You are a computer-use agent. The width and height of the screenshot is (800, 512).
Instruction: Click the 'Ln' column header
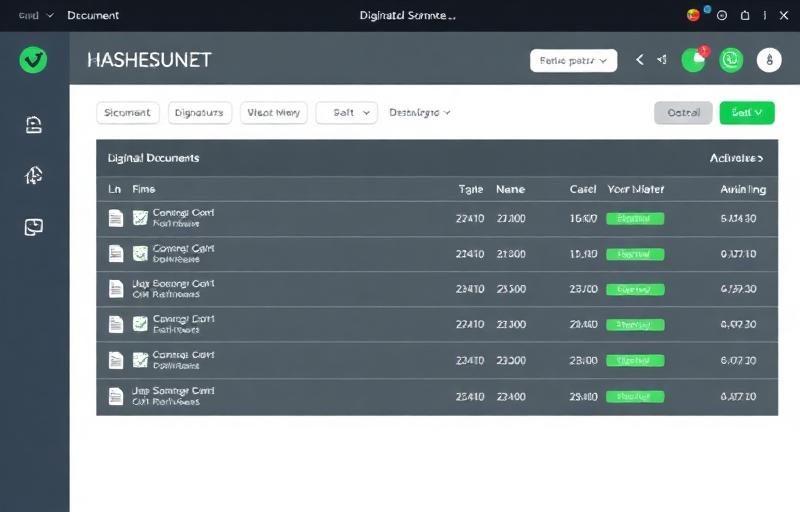[114, 189]
